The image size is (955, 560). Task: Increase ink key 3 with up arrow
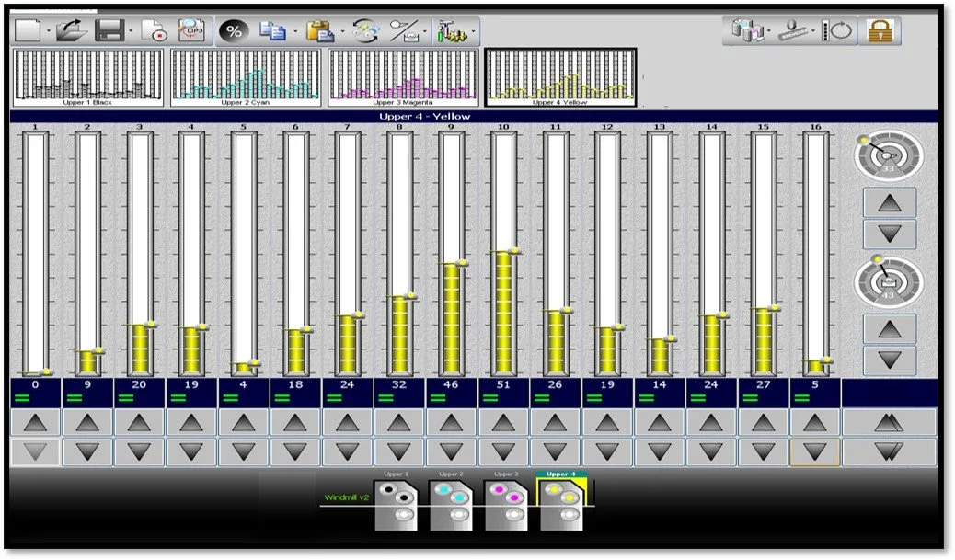(140, 422)
